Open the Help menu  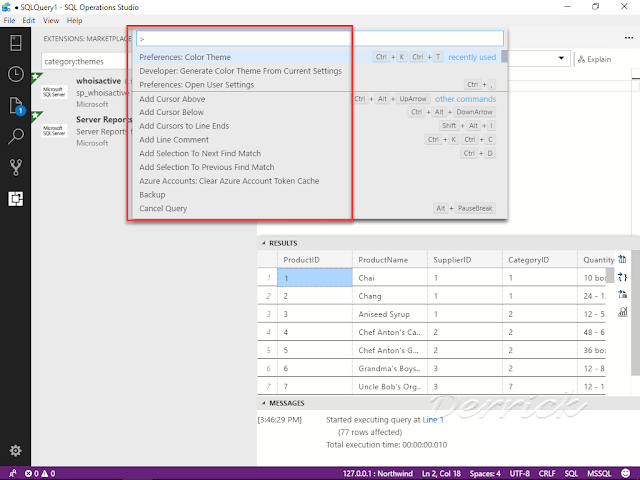click(74, 20)
